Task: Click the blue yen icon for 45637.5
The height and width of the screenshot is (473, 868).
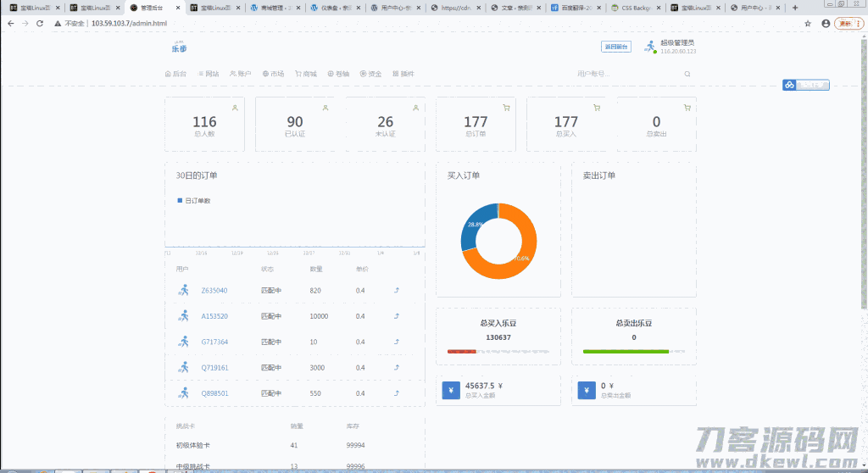Action: click(451, 390)
